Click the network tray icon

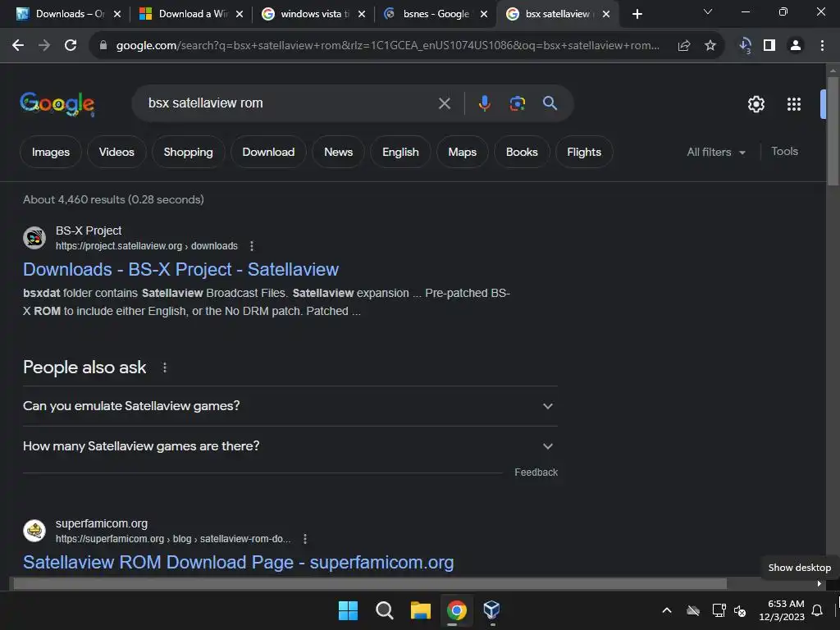point(719,610)
